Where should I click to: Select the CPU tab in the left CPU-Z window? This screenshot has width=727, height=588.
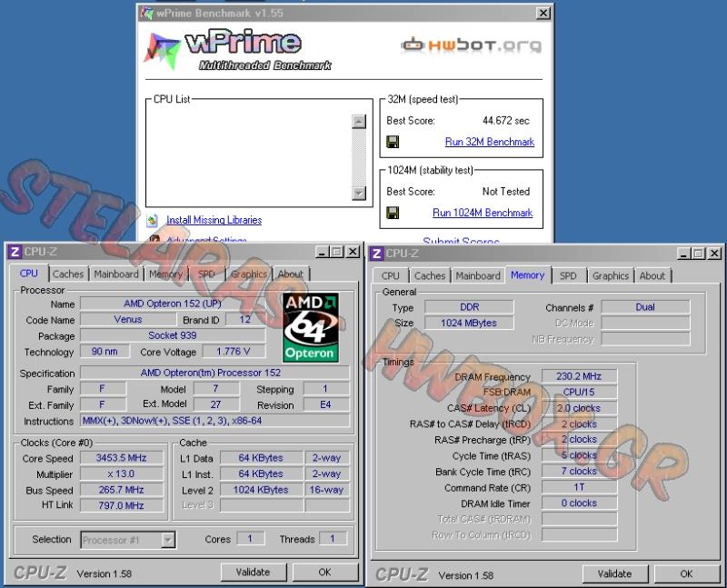pos(29,274)
